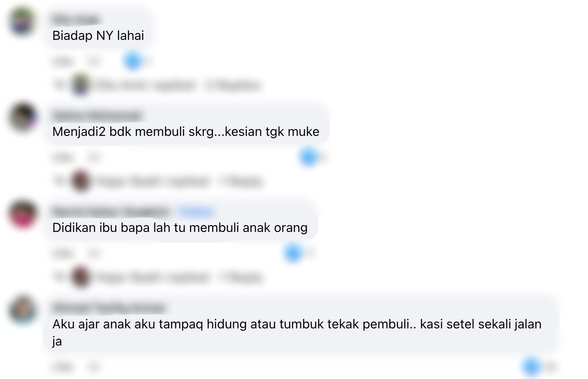Open avatar next to "Didikan ibu bapa" comment
Viewport: 588px width, 379px height.
click(x=22, y=213)
